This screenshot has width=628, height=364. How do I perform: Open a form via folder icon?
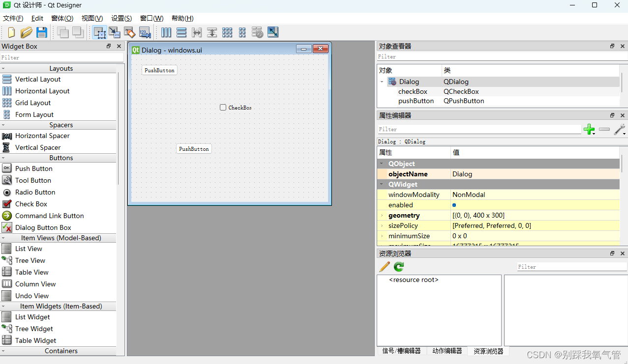26,32
